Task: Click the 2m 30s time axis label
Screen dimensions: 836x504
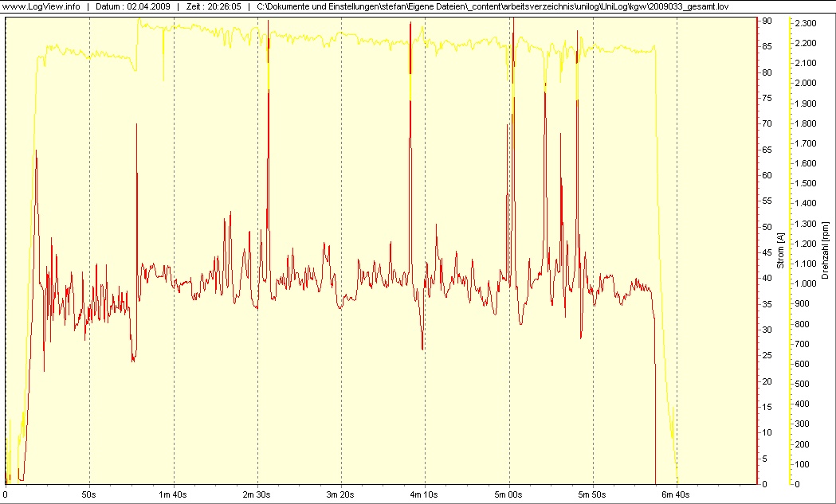Action: [x=257, y=494]
